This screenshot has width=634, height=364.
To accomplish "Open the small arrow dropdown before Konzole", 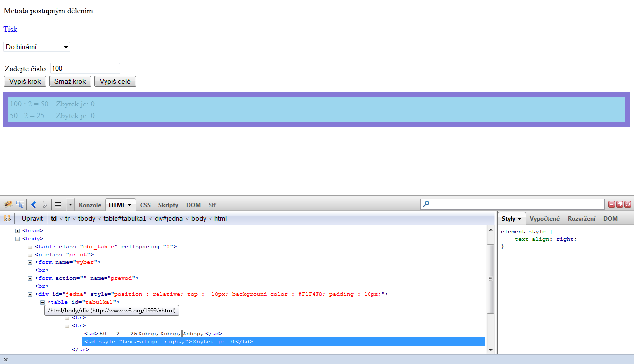I will click(70, 204).
